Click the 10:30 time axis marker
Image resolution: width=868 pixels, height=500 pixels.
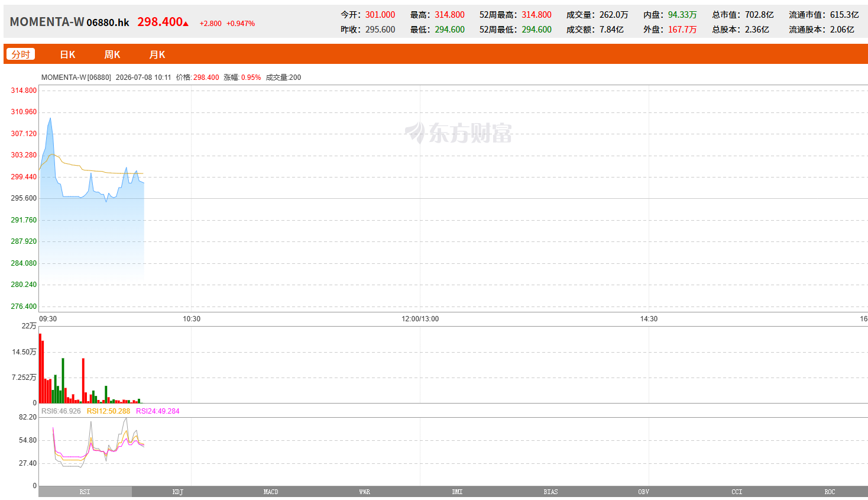pos(192,319)
